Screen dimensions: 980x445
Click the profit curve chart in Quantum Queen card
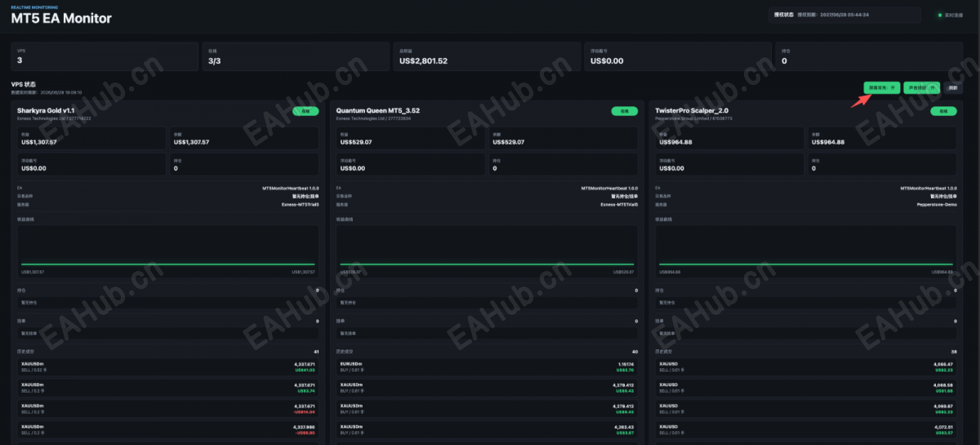point(488,251)
